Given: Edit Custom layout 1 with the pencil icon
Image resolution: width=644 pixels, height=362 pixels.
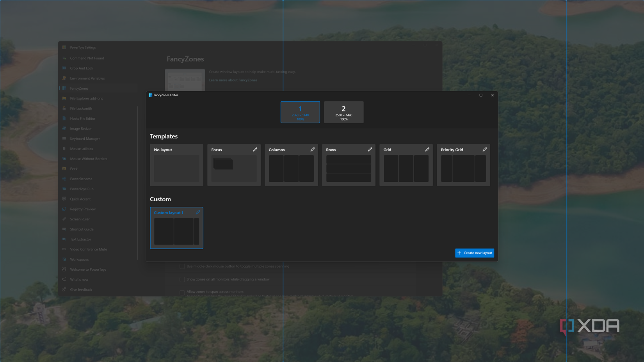Looking at the screenshot, I should (198, 213).
